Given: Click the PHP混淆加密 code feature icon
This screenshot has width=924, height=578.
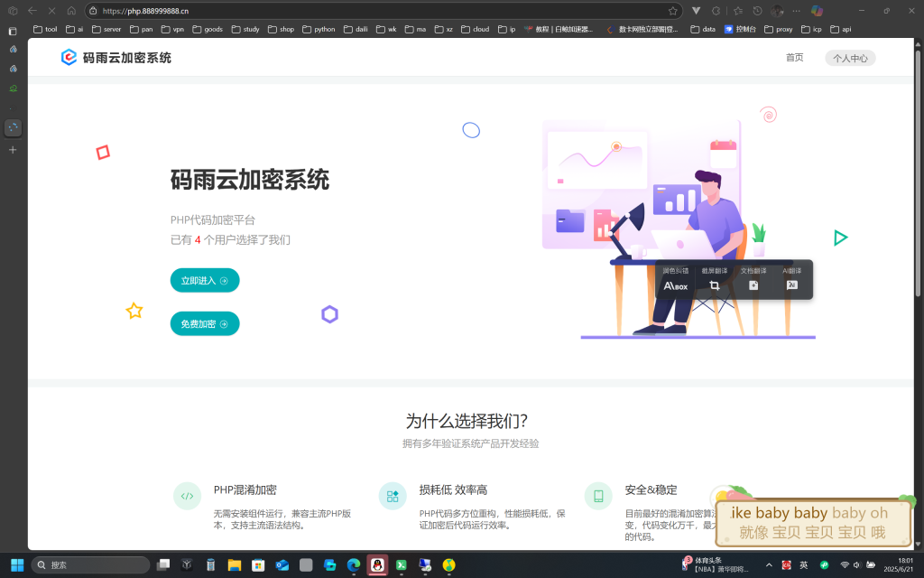Looking at the screenshot, I should pyautogui.click(x=187, y=496).
